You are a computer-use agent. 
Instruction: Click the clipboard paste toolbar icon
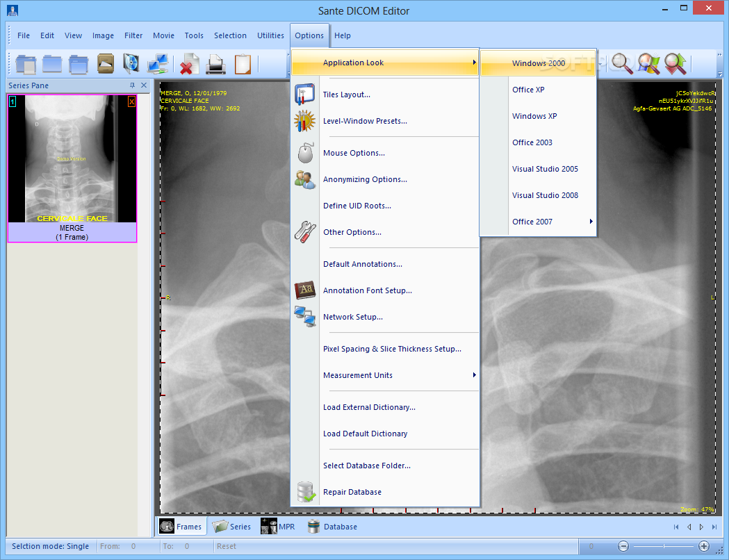[243, 64]
